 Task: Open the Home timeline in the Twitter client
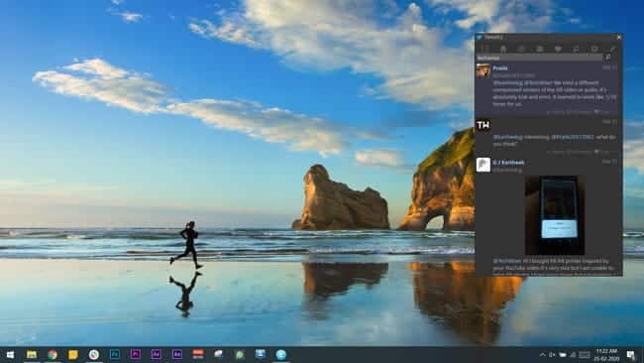(x=503, y=49)
